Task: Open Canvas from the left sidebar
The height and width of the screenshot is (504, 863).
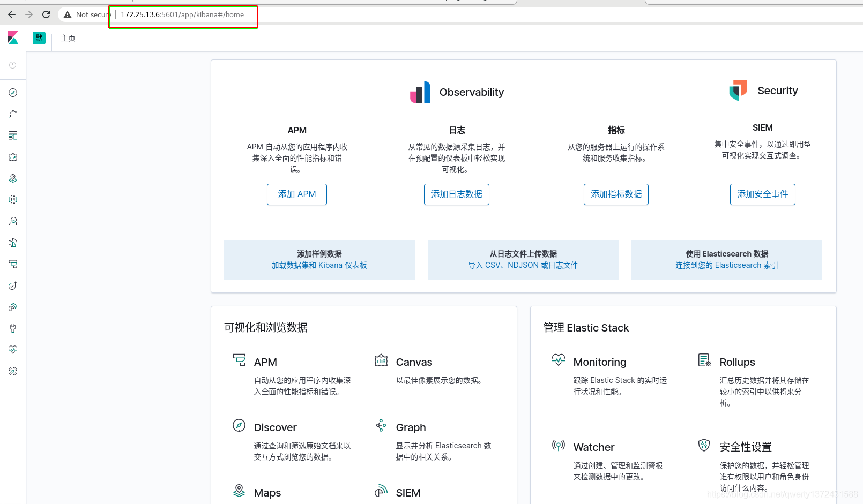Action: coord(13,157)
